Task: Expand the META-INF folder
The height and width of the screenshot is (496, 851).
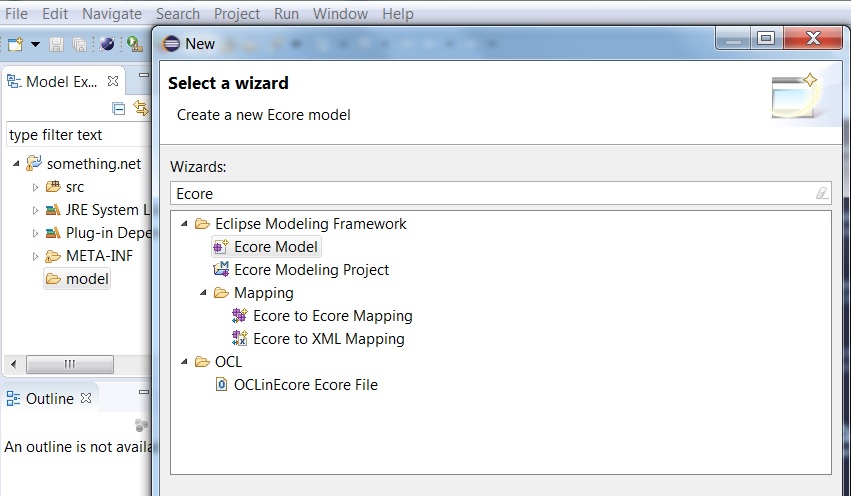Action: tap(35, 256)
